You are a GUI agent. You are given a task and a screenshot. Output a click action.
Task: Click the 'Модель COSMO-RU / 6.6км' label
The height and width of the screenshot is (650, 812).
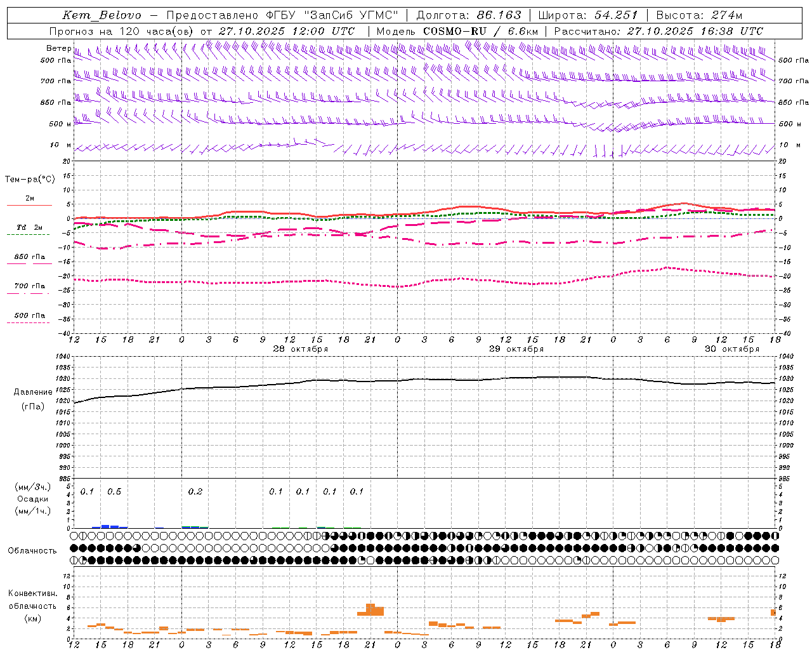point(457,31)
